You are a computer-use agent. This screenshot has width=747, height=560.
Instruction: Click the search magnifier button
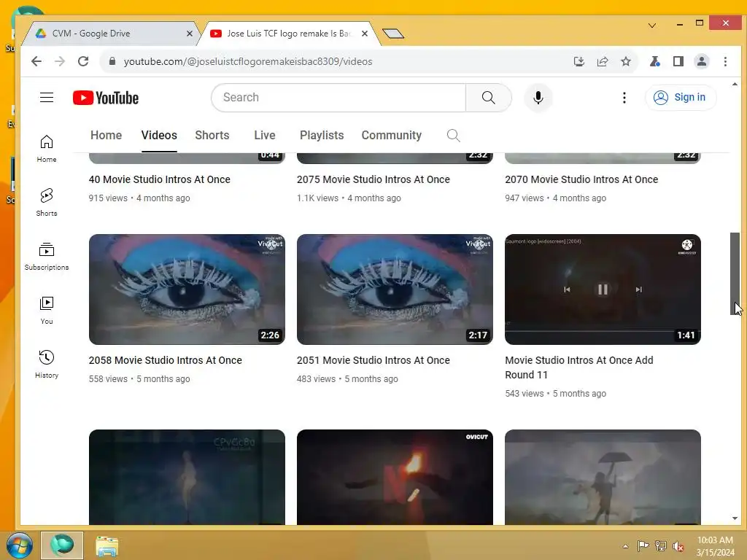tap(488, 98)
